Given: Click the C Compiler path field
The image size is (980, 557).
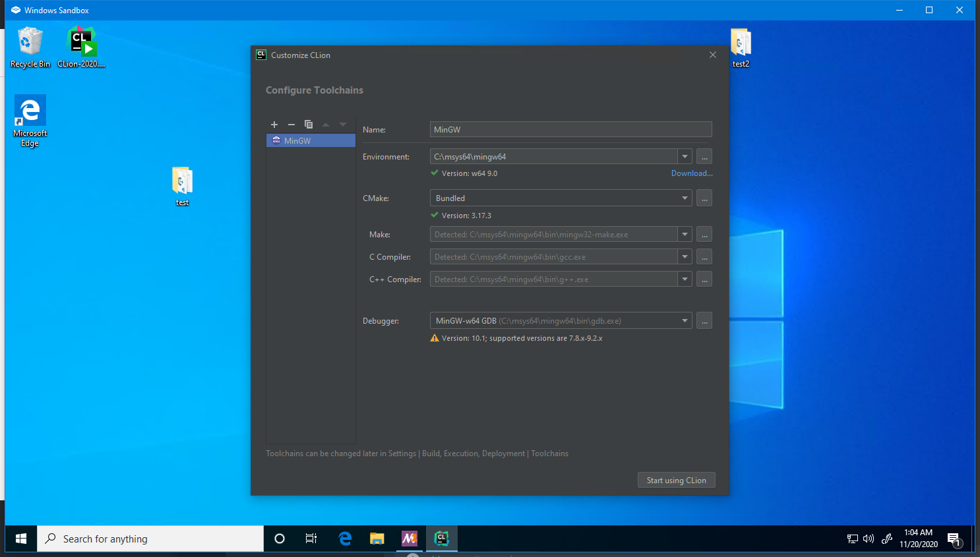Looking at the screenshot, I should 554,256.
